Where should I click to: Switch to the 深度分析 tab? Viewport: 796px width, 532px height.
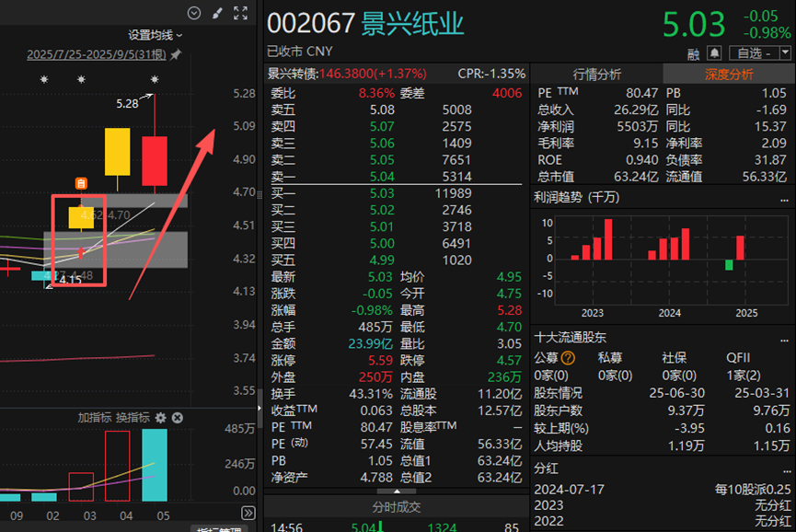tap(729, 75)
